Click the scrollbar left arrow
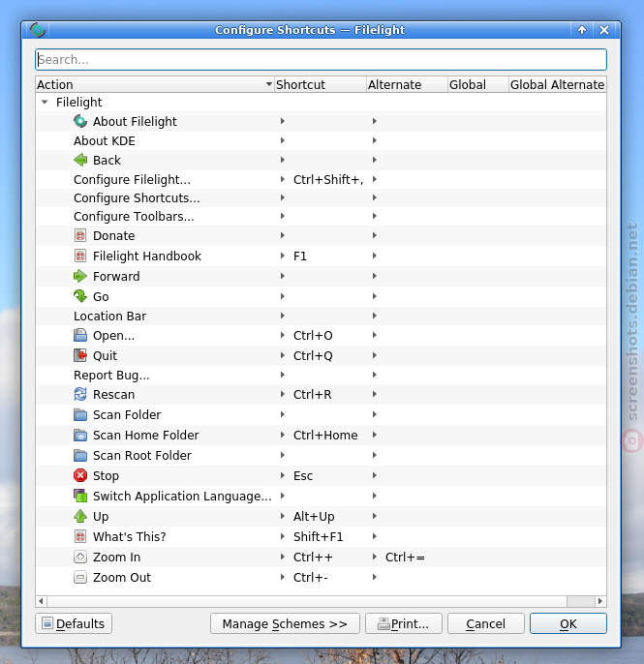The image size is (644, 664). (41, 601)
